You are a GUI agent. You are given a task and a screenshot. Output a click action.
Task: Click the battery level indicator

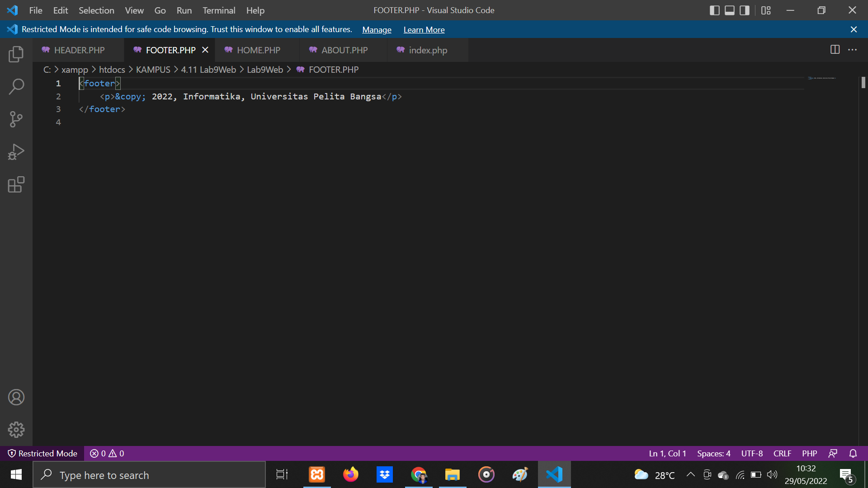(755, 474)
